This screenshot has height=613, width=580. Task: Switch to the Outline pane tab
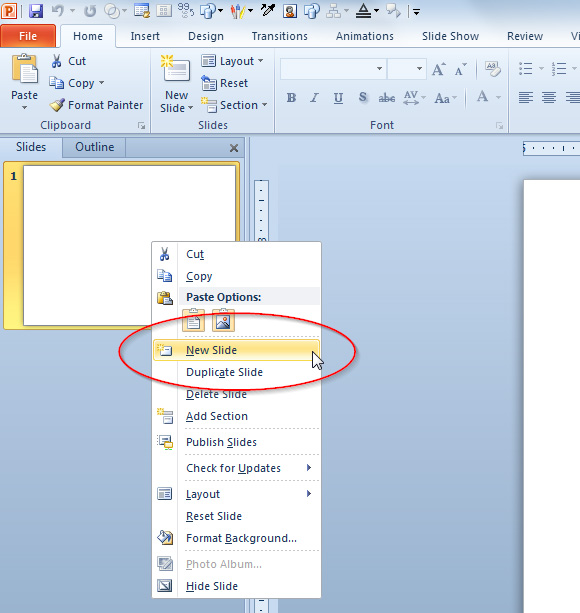tap(95, 147)
